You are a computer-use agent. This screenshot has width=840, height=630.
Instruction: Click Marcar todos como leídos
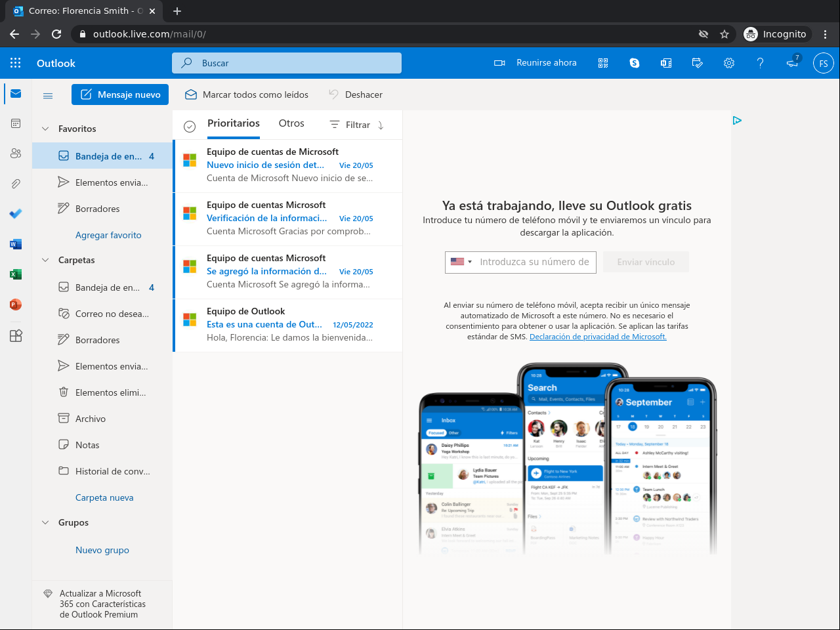[x=247, y=94]
